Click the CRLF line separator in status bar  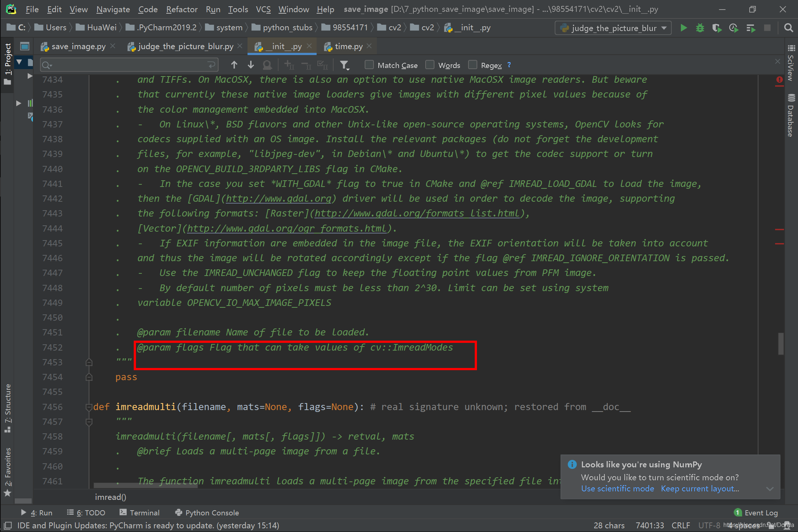[681, 525]
